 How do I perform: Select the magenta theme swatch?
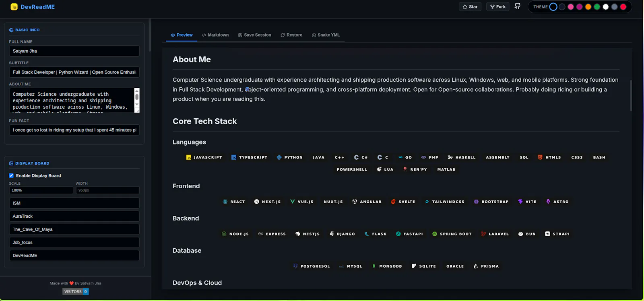(580, 7)
